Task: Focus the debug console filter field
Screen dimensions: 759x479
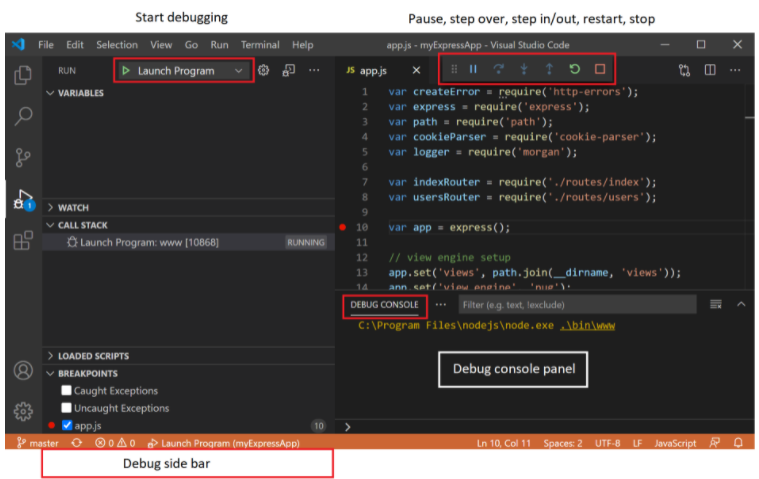Action: [x=577, y=305]
